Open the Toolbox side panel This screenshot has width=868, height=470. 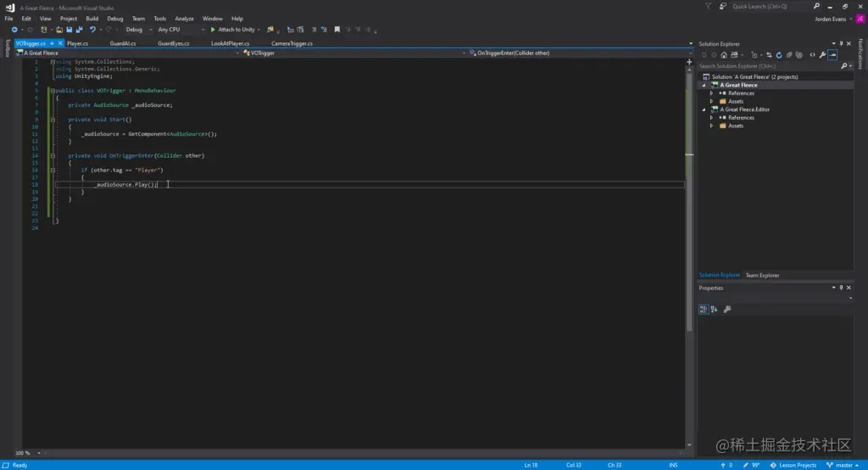point(7,48)
